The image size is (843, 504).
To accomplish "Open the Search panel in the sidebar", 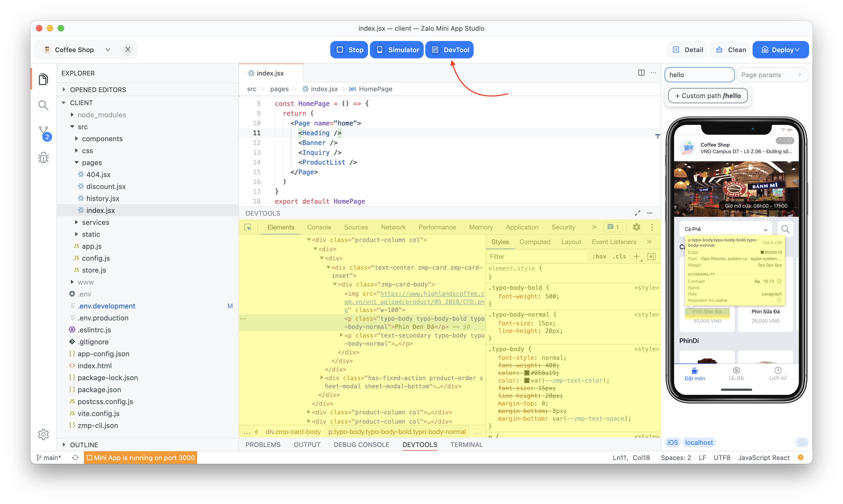I will (43, 105).
